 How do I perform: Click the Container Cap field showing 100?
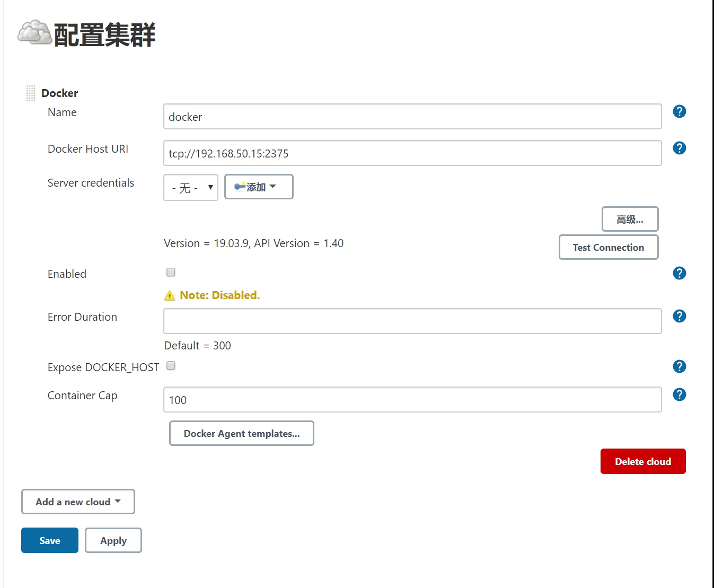click(412, 400)
